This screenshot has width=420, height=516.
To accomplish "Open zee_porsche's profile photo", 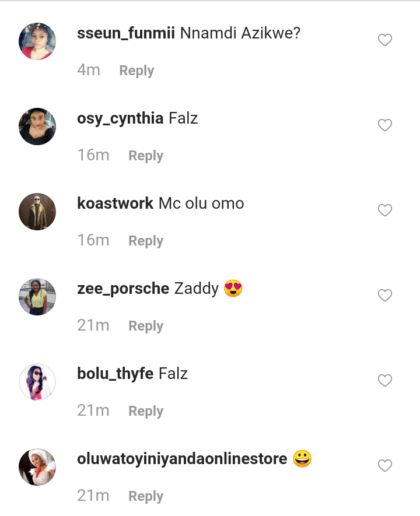I will (x=37, y=297).
